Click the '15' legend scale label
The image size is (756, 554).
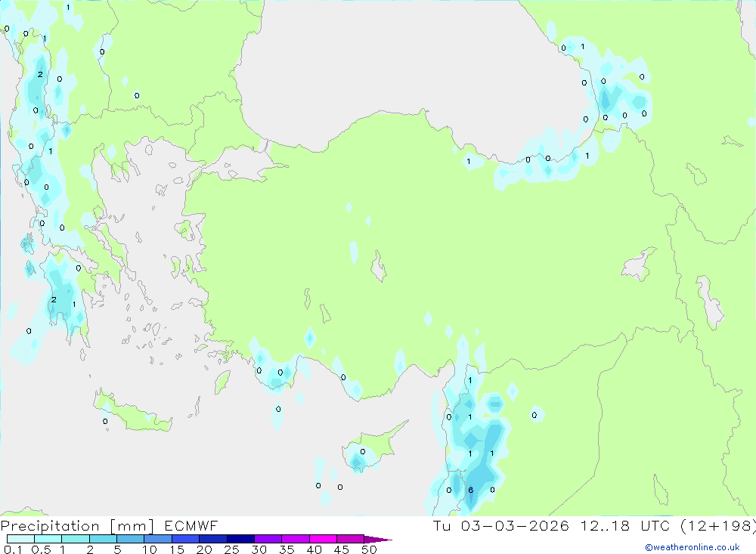click(x=177, y=549)
